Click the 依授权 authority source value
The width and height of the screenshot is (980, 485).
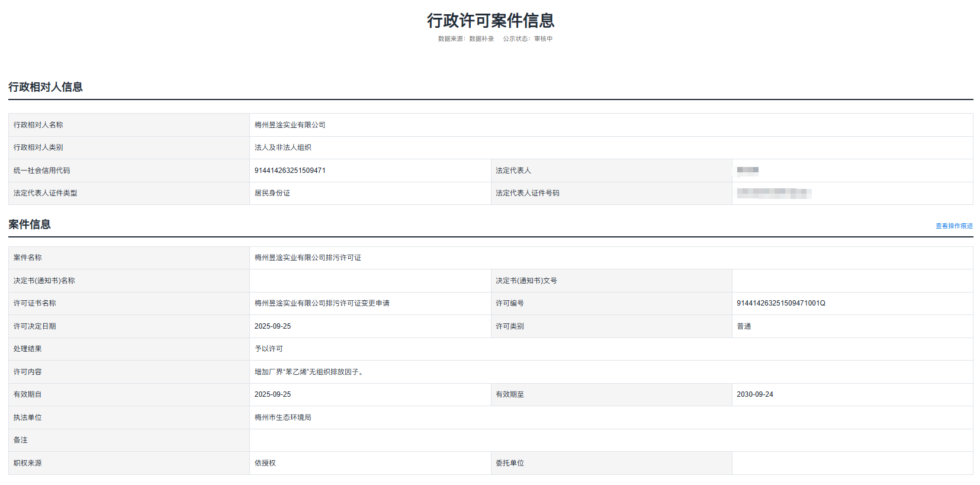(x=265, y=463)
